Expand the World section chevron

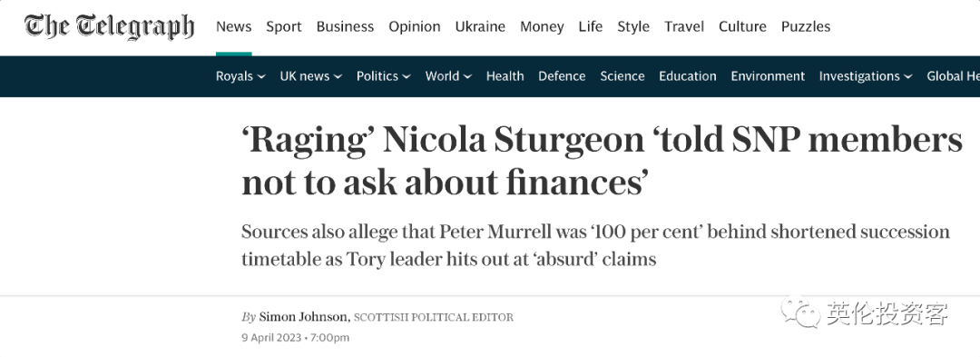[467, 77]
